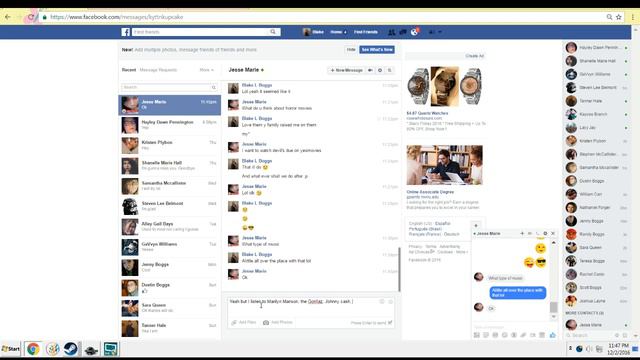
Task: Close the Jesse Marie chat popup
Action: pyautogui.click(x=553, y=233)
